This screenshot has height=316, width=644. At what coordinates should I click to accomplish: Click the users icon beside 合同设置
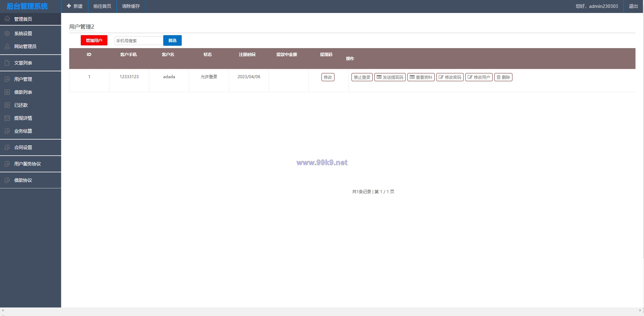(7, 147)
